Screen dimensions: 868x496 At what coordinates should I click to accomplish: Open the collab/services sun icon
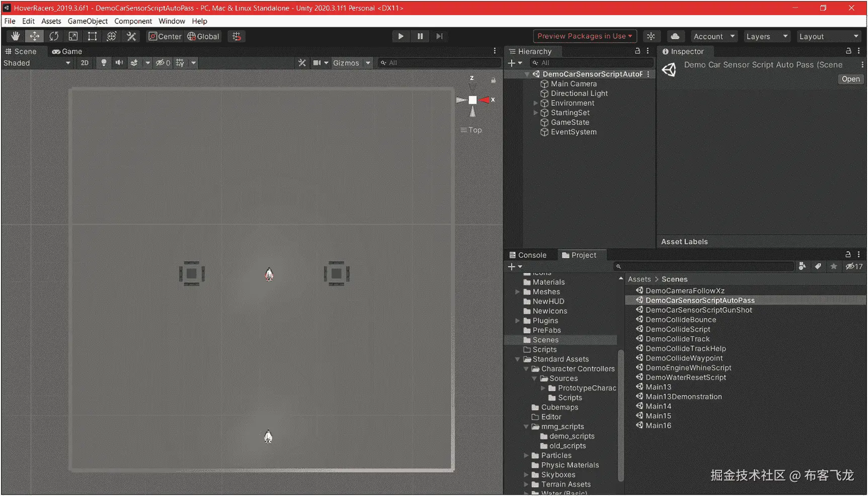[x=651, y=36]
